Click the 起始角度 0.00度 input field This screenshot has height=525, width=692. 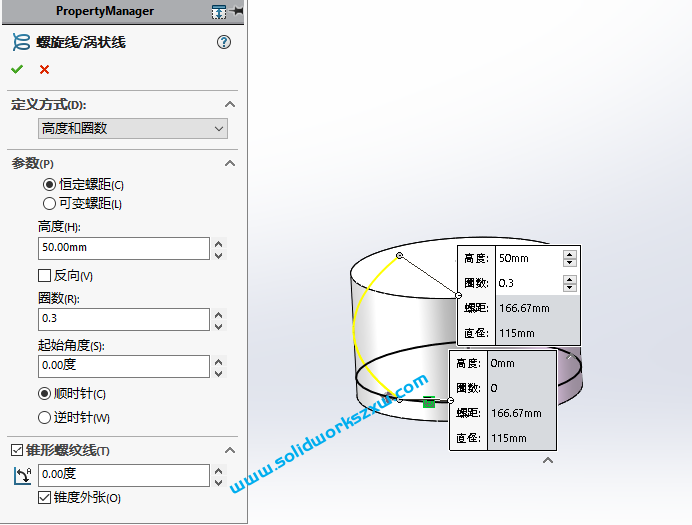pos(124,366)
